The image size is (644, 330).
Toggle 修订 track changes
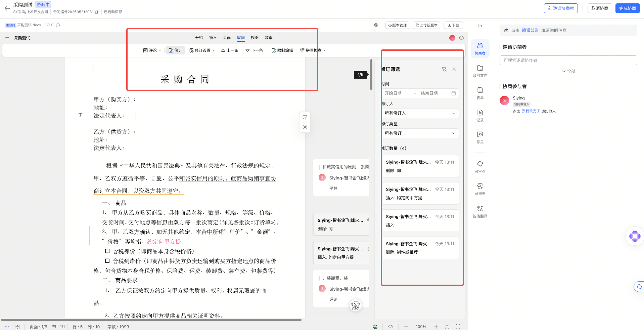[175, 50]
